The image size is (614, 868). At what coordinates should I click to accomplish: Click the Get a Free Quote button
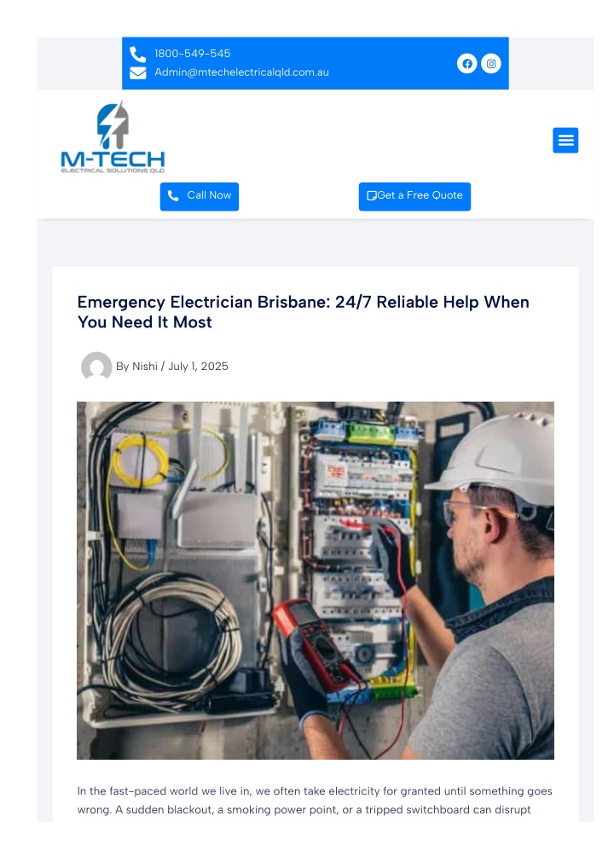click(414, 196)
